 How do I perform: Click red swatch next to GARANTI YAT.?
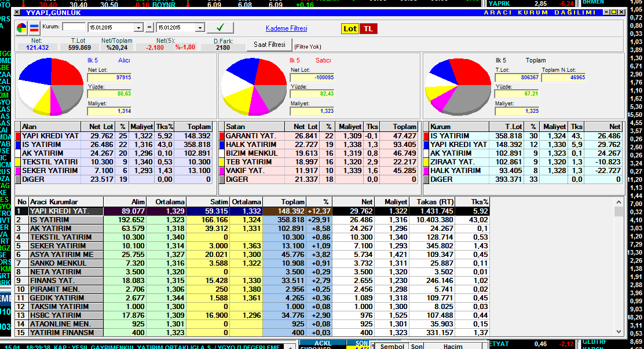221,136
